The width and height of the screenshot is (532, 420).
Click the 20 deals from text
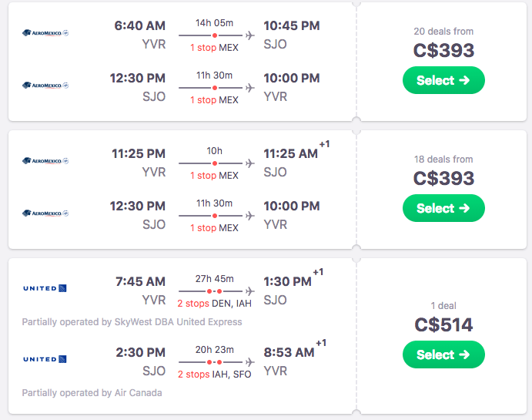click(443, 32)
